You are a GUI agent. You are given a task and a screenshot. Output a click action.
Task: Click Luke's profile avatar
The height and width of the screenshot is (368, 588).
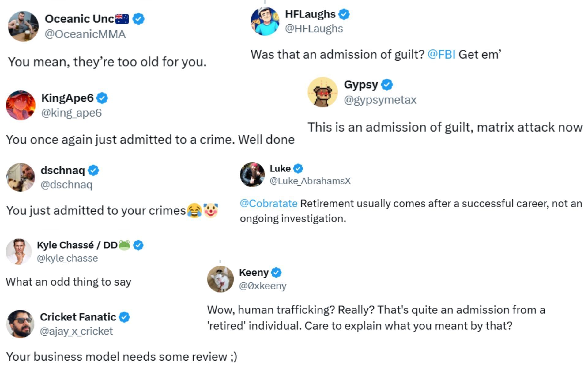coord(252,174)
